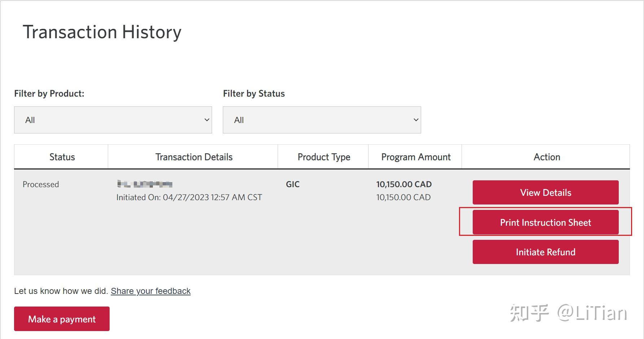Click the bold 10,150.00 CAD amount
Viewport: 644px width, 339px height.
point(404,184)
